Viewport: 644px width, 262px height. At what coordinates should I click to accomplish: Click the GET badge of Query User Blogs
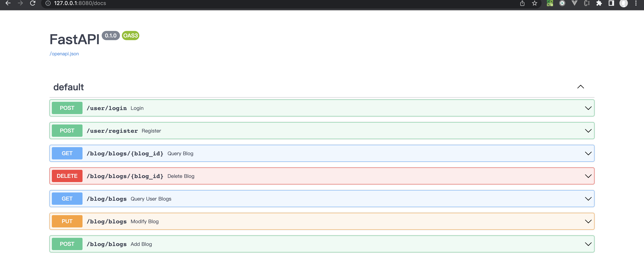[x=67, y=199]
